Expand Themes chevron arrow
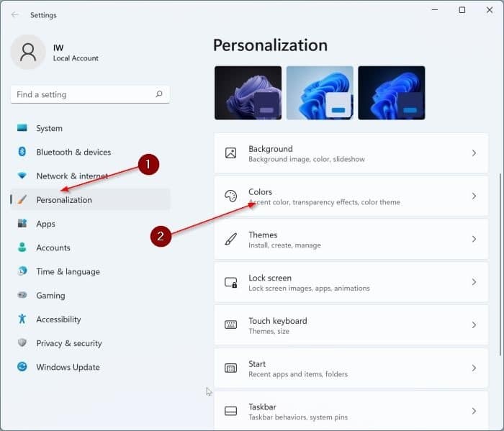This screenshot has width=504, height=431. [474, 239]
